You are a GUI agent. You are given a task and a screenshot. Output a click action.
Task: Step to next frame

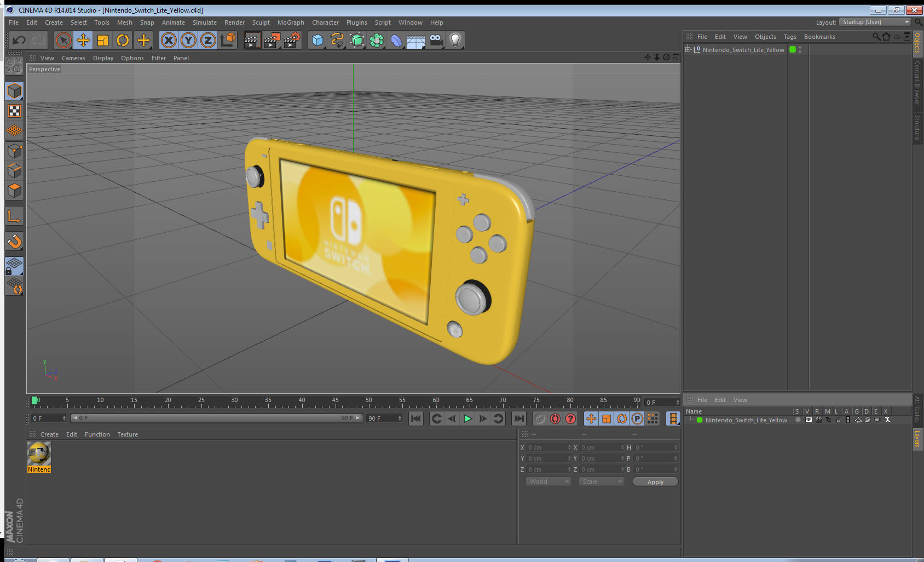(483, 418)
